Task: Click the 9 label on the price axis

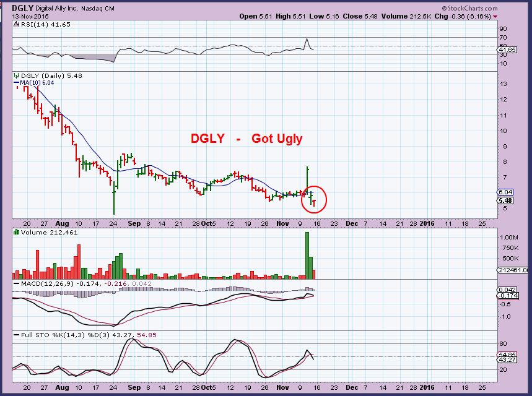Action: (x=505, y=147)
